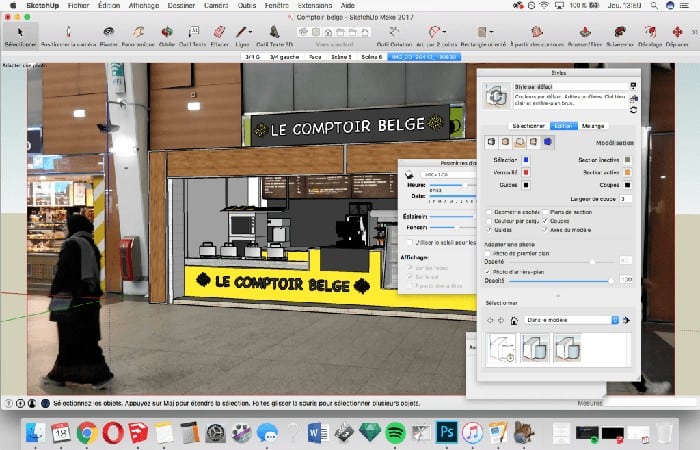This screenshot has width=700, height=450.
Task: Open the Scène 6 tab
Action: tap(371, 57)
